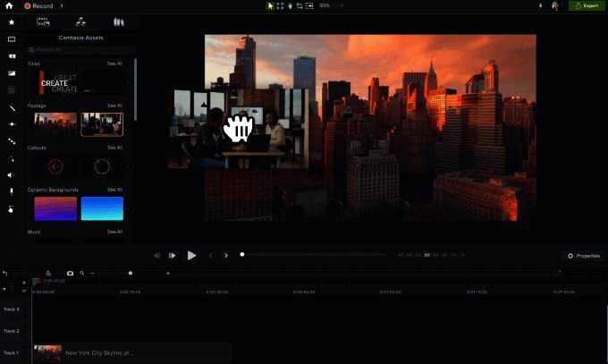Click the green Export button

(x=587, y=5)
